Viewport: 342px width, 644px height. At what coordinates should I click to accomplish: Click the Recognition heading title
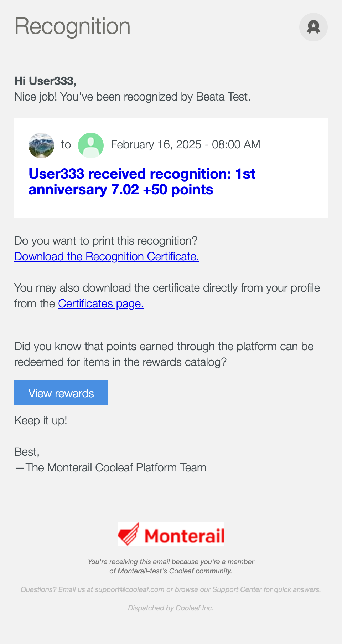[72, 26]
